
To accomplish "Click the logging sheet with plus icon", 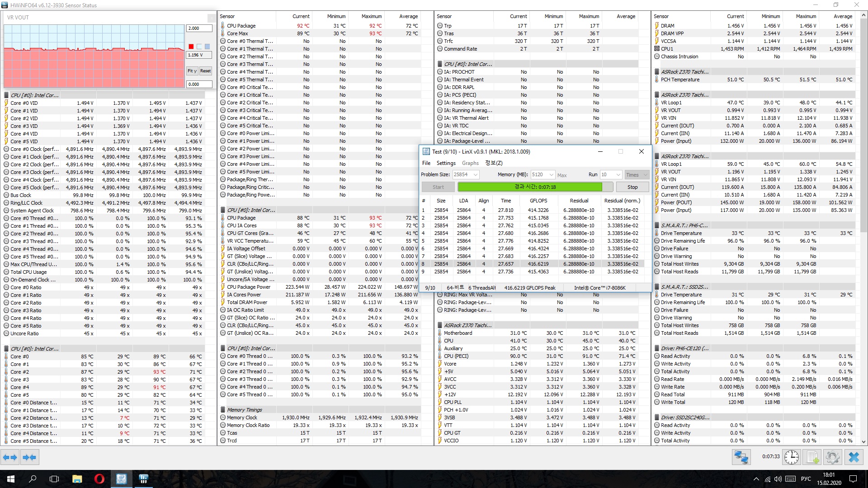I will tap(812, 457).
